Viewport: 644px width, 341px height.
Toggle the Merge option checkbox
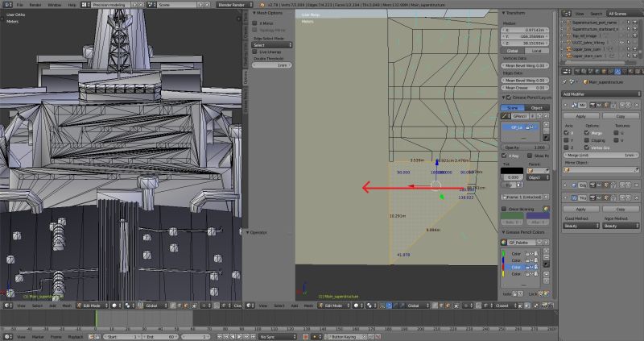tap(587, 133)
